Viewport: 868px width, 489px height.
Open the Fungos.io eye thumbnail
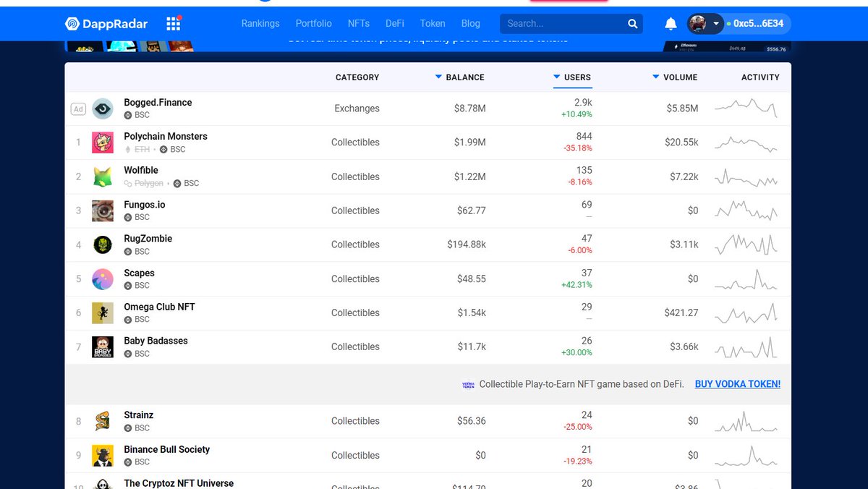[103, 211]
